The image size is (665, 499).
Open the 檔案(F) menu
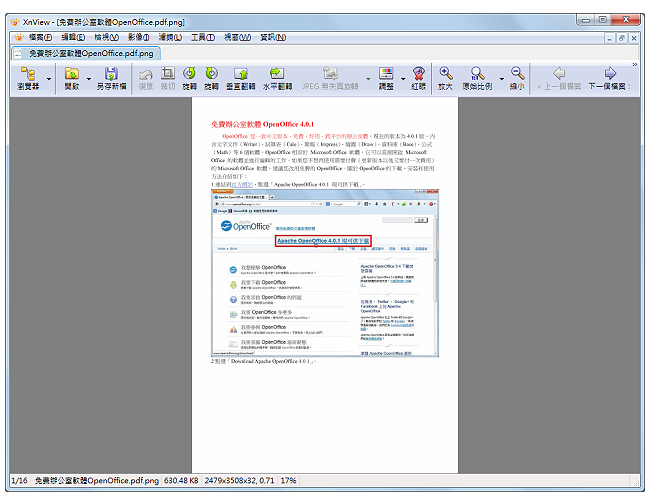pos(40,38)
